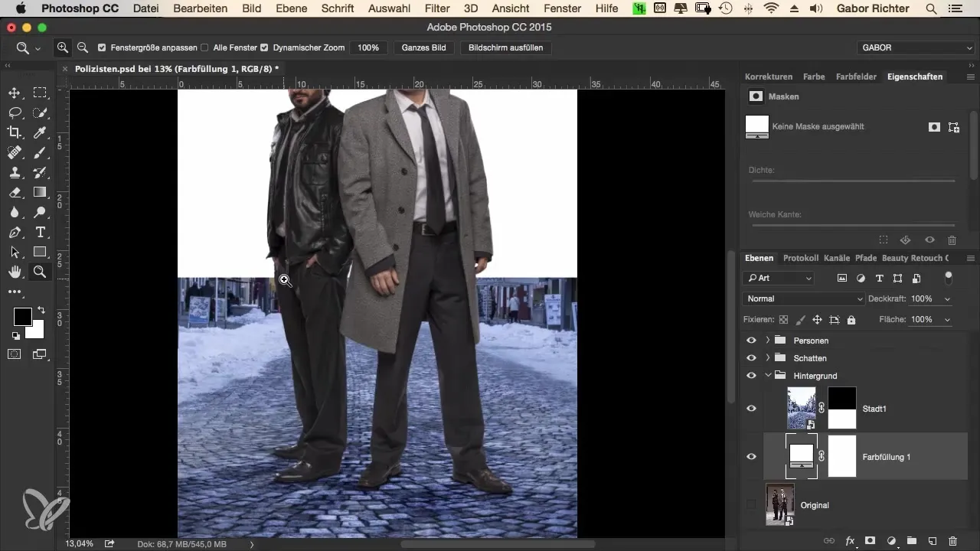
Task: Select the Dodge tool
Action: click(x=40, y=212)
